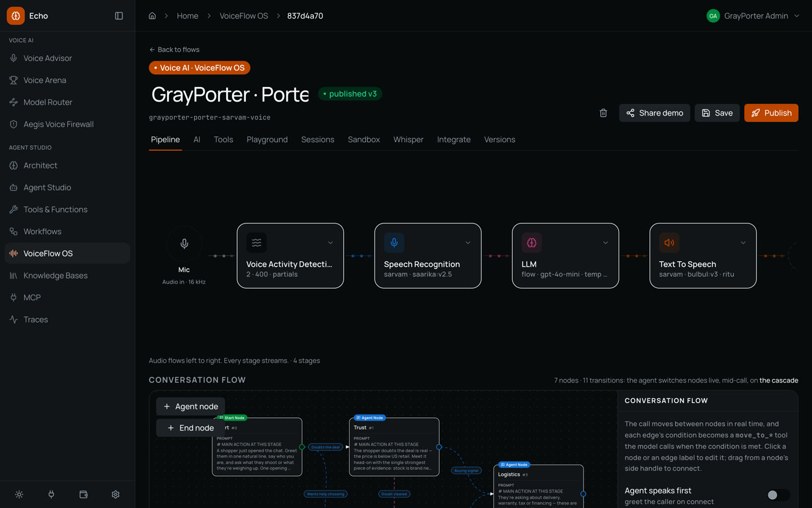
Task: Open the theme sun icon
Action: tap(19, 495)
